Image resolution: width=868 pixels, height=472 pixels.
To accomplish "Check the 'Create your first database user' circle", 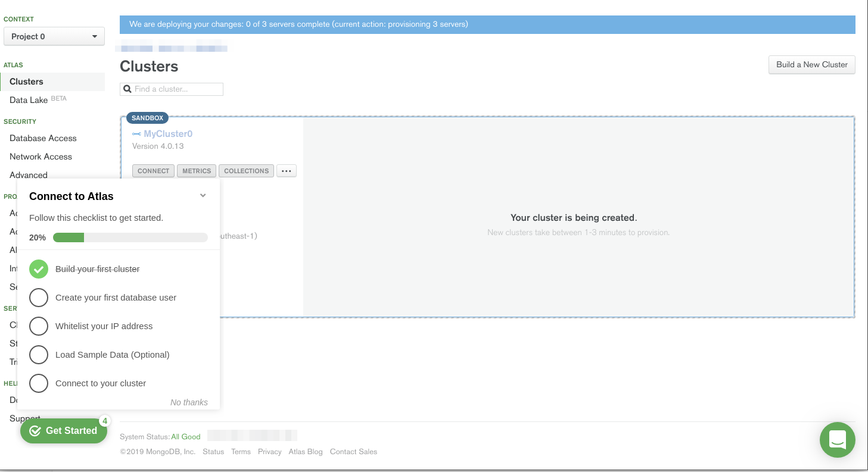I will point(39,298).
